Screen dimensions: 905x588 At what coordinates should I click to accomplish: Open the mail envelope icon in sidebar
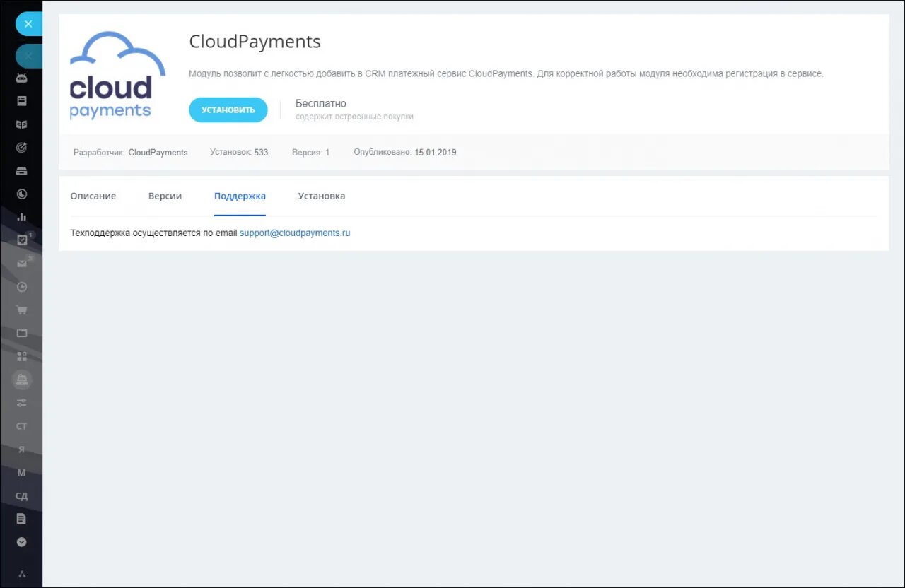click(22, 264)
